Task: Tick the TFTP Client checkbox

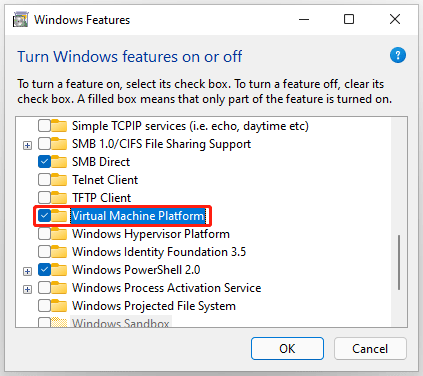Action: coord(44,198)
